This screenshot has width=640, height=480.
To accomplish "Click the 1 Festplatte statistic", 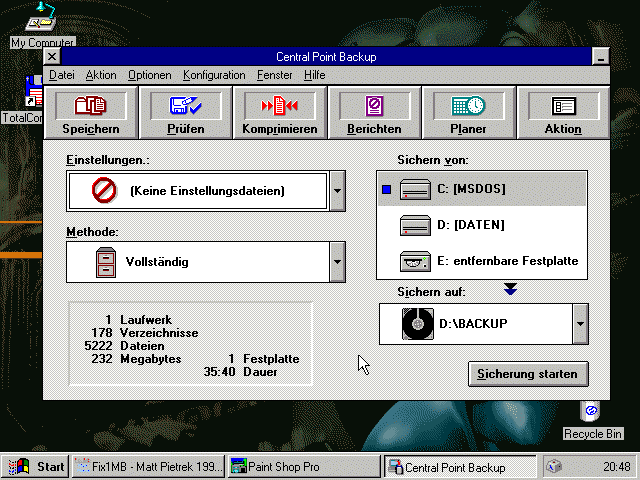I will [264, 359].
